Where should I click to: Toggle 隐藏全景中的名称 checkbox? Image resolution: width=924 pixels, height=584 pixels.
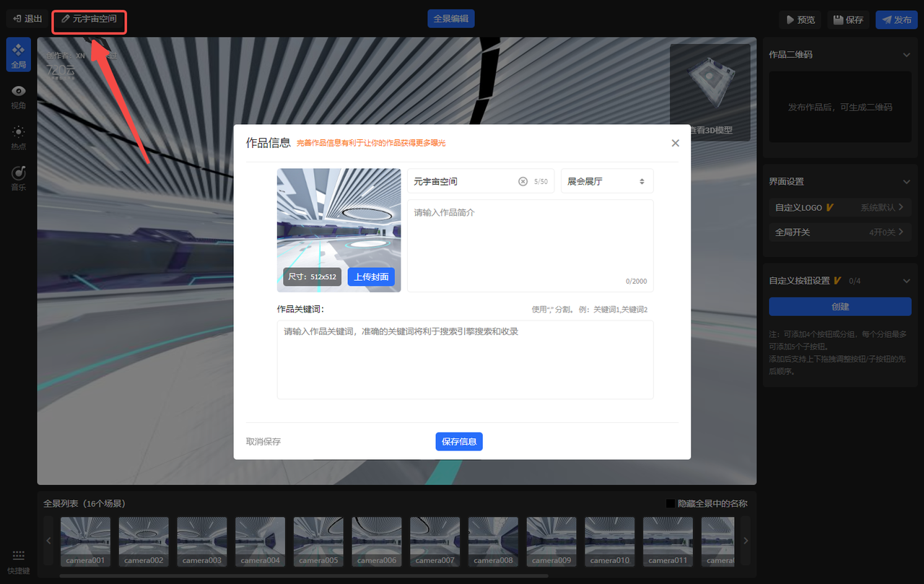click(x=671, y=503)
